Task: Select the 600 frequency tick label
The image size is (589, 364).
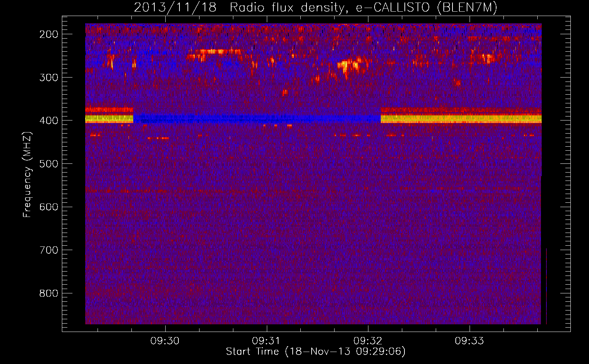Action: (49, 207)
